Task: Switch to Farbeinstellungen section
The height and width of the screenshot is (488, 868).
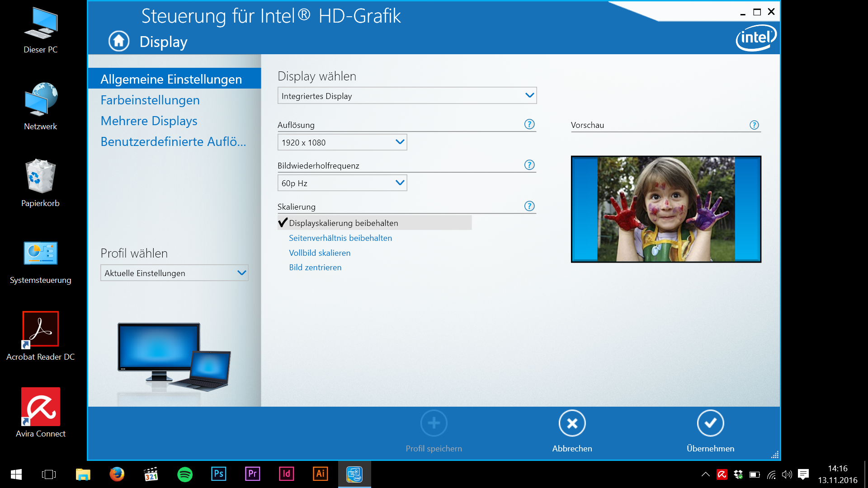Action: pos(150,100)
